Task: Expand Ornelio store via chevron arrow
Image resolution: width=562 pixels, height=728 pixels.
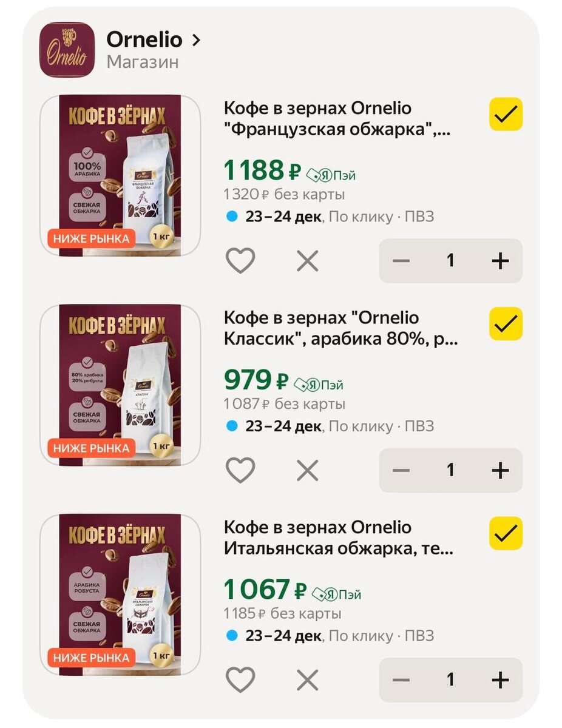Action: [x=195, y=41]
